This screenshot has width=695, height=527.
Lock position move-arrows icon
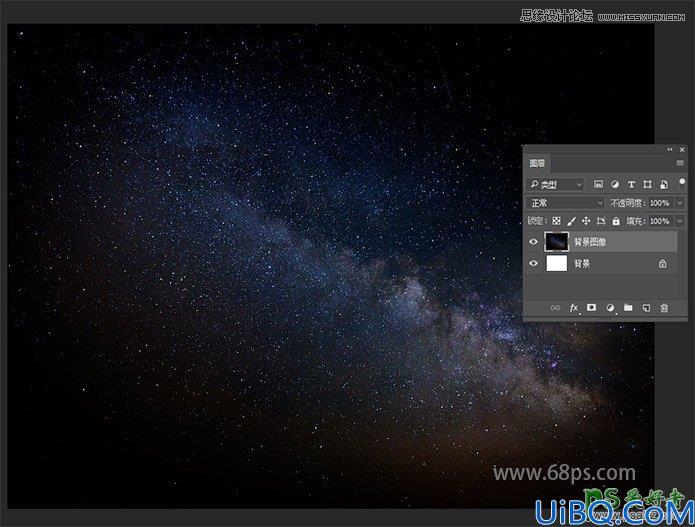coord(586,221)
